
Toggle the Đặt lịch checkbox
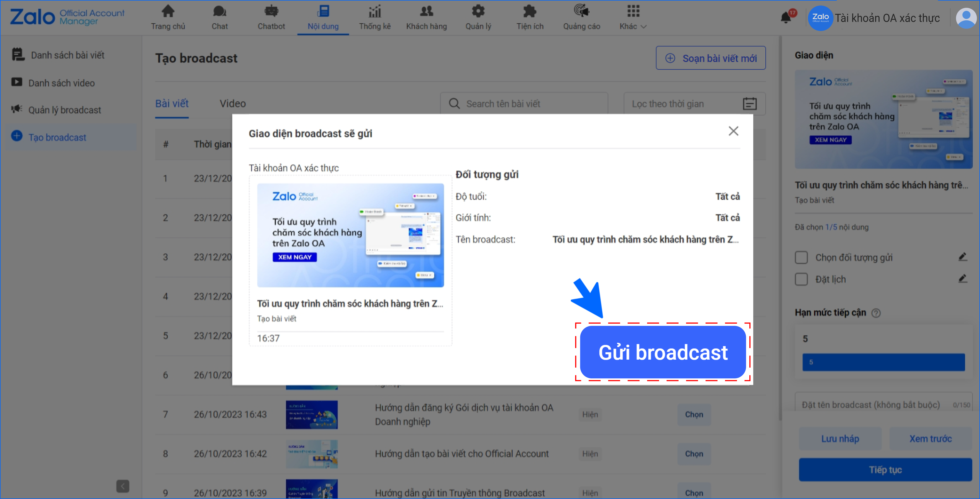pos(801,279)
